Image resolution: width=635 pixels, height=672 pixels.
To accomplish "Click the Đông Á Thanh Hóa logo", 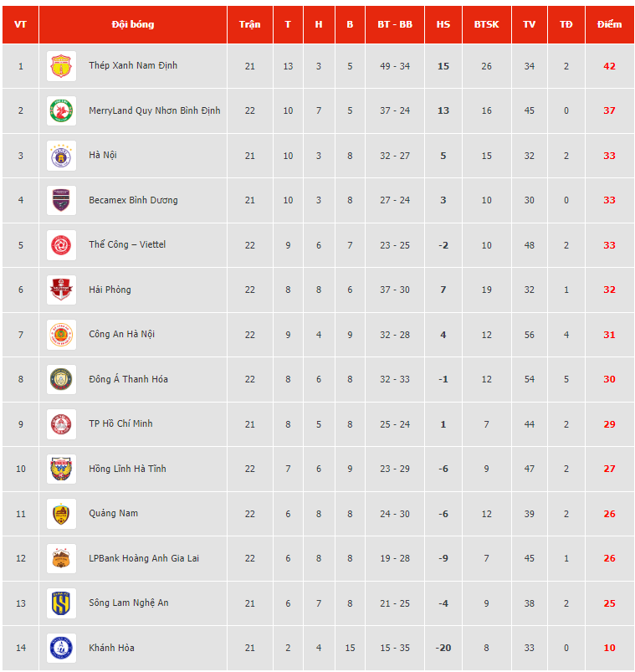I will [x=61, y=379].
